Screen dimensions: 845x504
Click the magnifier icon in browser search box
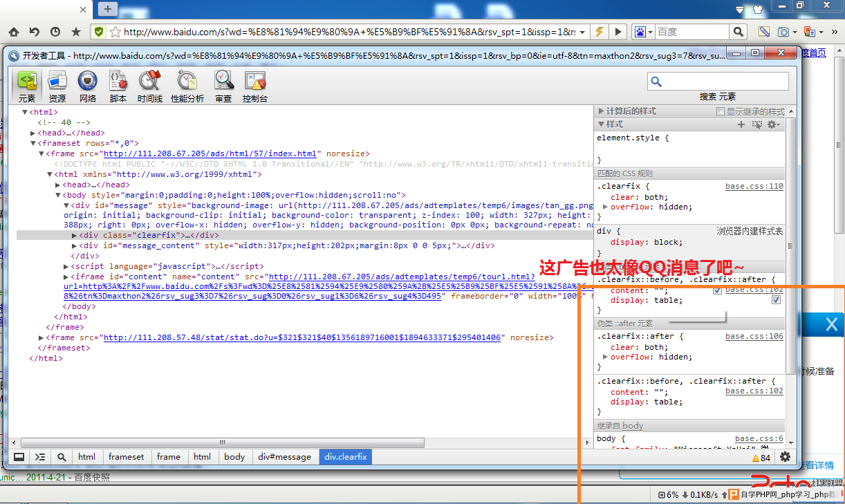pos(739,32)
